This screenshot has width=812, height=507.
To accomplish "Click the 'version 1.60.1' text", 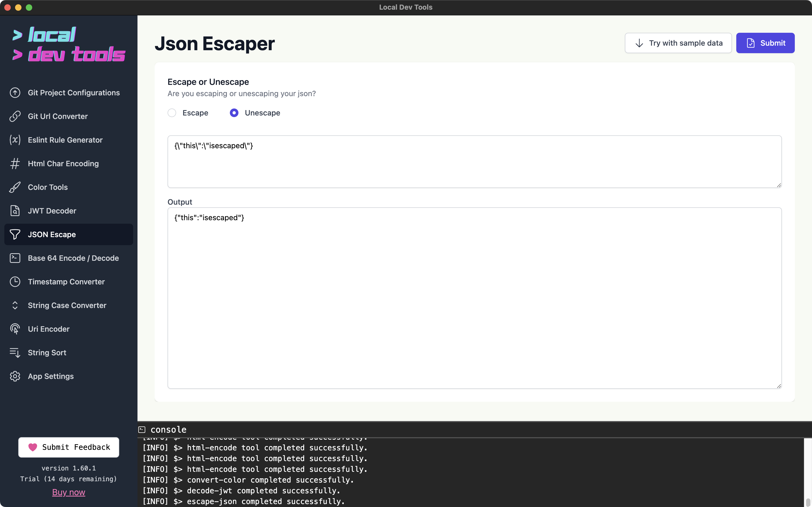I will (x=69, y=468).
